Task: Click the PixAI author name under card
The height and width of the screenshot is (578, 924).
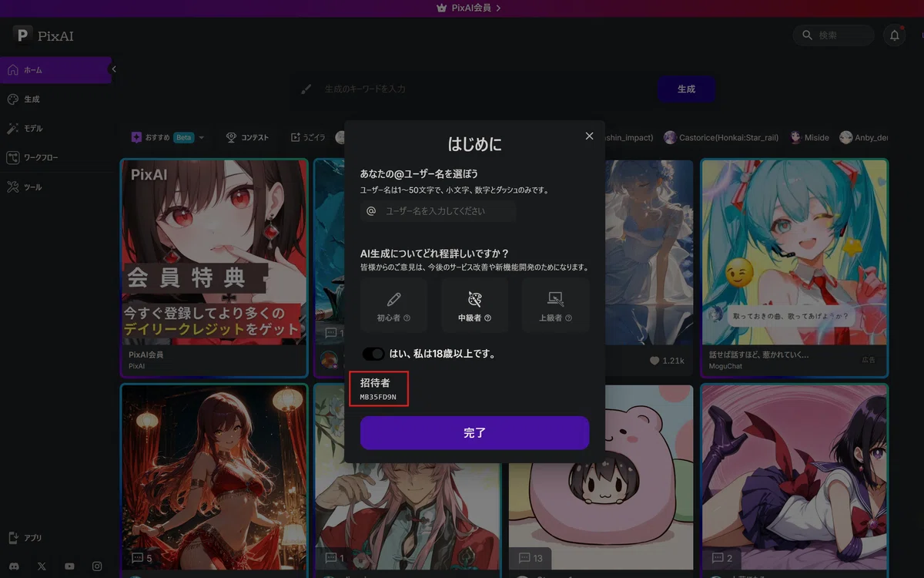Action: click(x=137, y=366)
